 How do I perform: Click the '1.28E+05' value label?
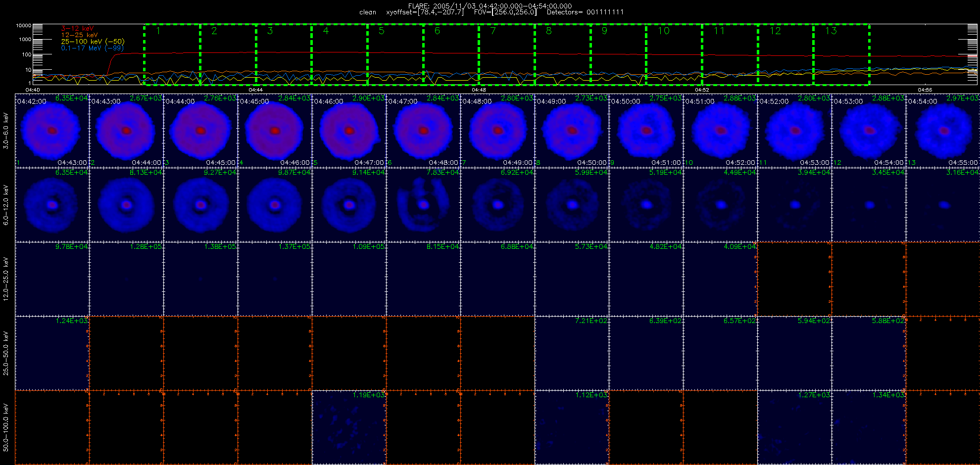[x=146, y=246]
